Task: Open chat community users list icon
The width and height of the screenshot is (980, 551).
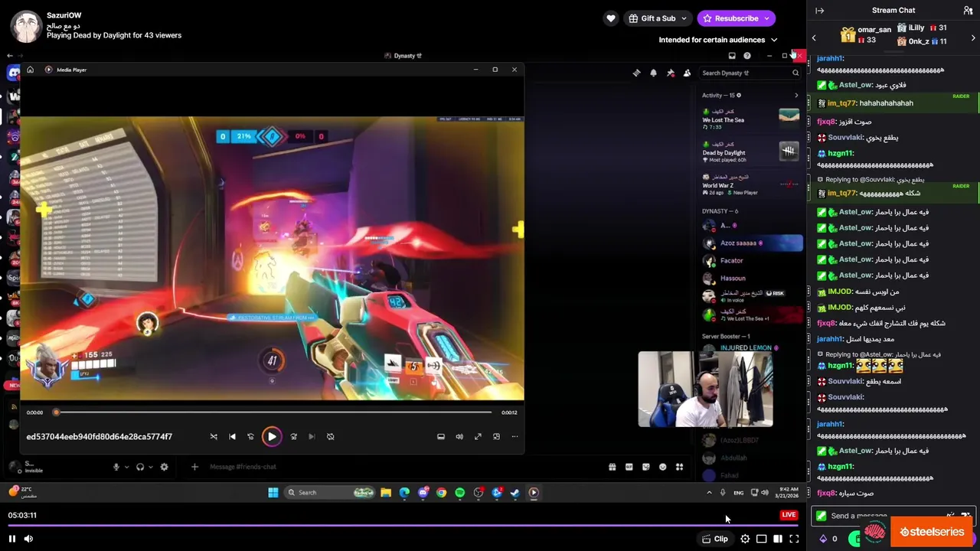Action: tap(968, 11)
